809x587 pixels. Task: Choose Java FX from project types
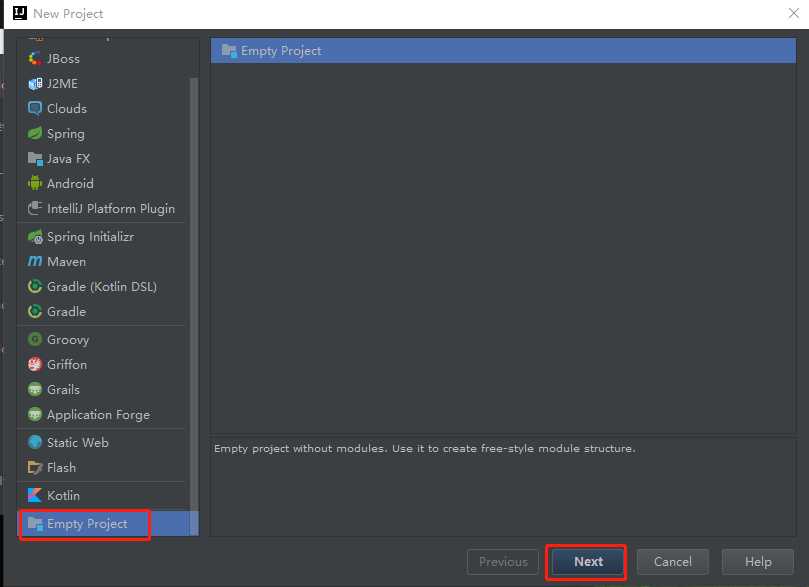pos(68,159)
